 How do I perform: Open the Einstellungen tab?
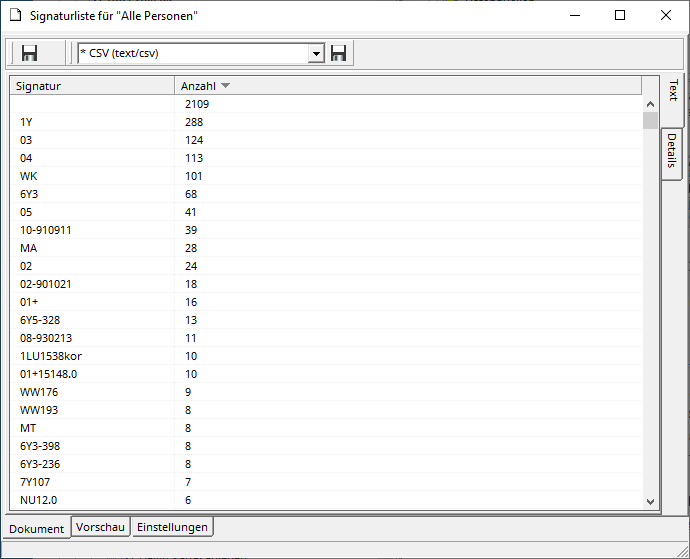pyautogui.click(x=172, y=527)
